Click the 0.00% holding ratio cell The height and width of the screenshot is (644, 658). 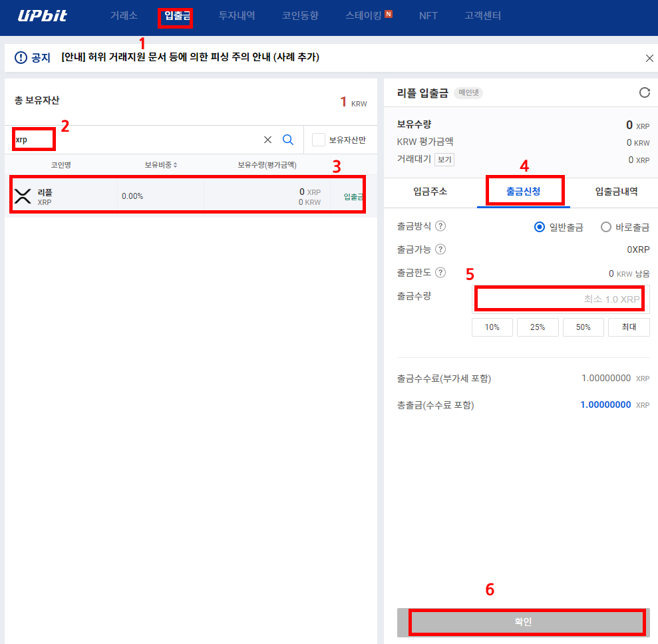point(132,196)
